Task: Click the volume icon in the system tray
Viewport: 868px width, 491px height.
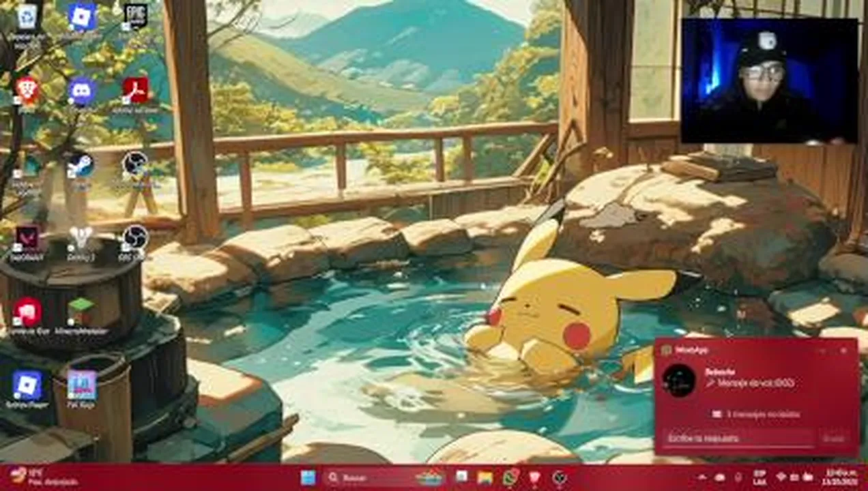Action: coord(795,477)
